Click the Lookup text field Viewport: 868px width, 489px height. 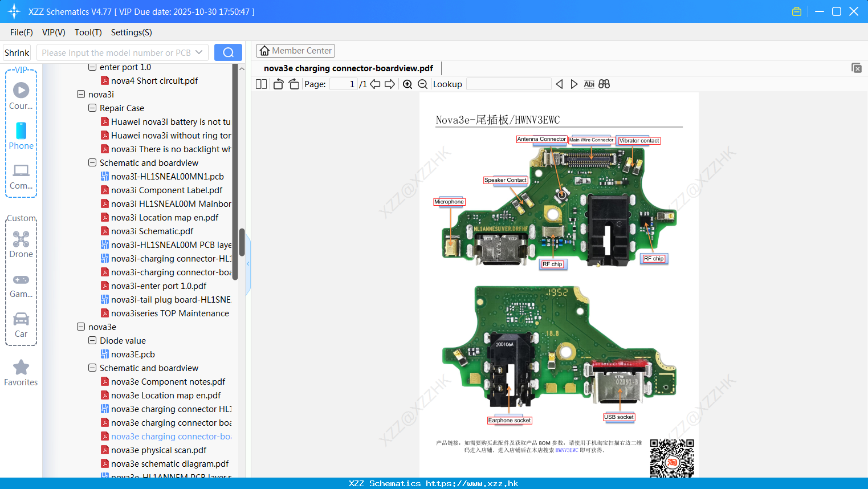[508, 84]
